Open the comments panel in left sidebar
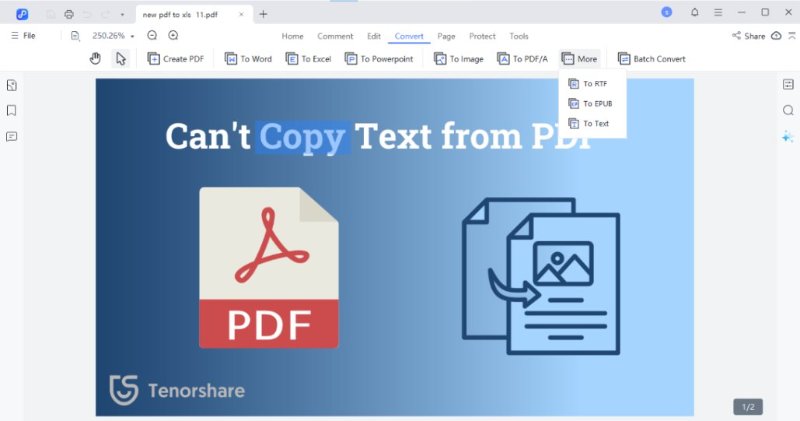The width and height of the screenshot is (800, 421). [12, 136]
